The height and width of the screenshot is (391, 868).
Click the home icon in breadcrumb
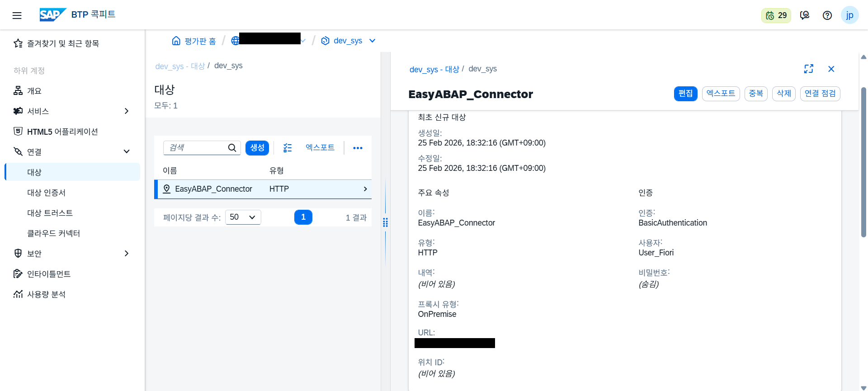point(176,41)
